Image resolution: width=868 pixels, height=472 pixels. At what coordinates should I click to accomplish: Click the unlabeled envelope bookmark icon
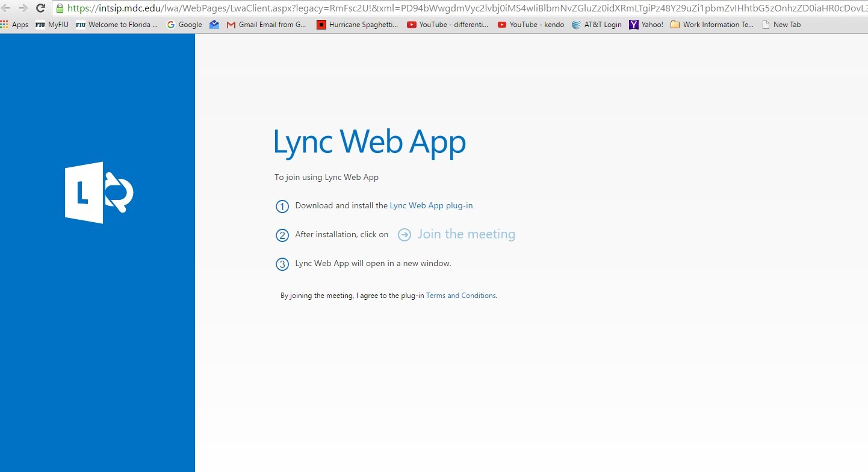(x=214, y=25)
